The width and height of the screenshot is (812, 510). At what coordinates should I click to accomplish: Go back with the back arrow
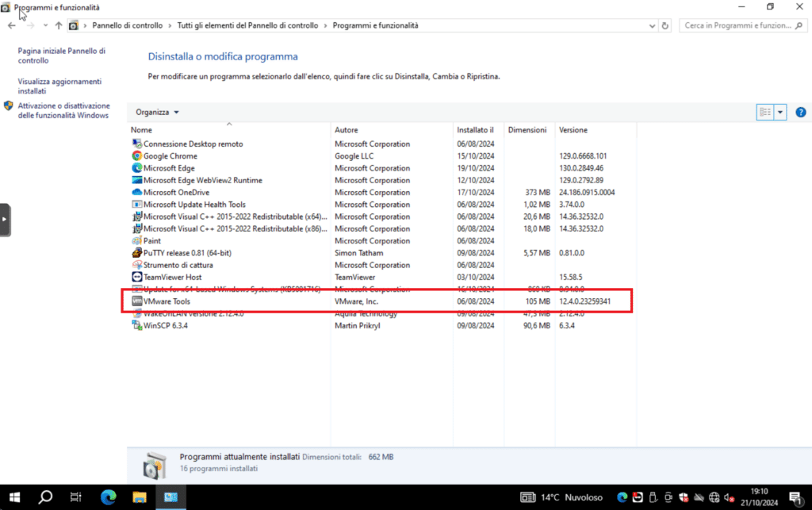(11, 25)
